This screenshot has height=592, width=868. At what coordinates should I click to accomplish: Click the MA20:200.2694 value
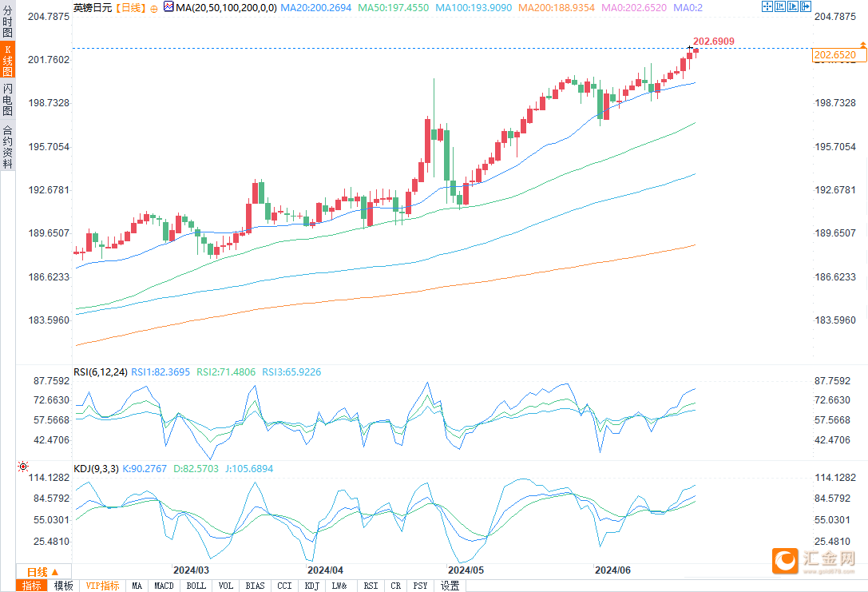click(x=315, y=8)
